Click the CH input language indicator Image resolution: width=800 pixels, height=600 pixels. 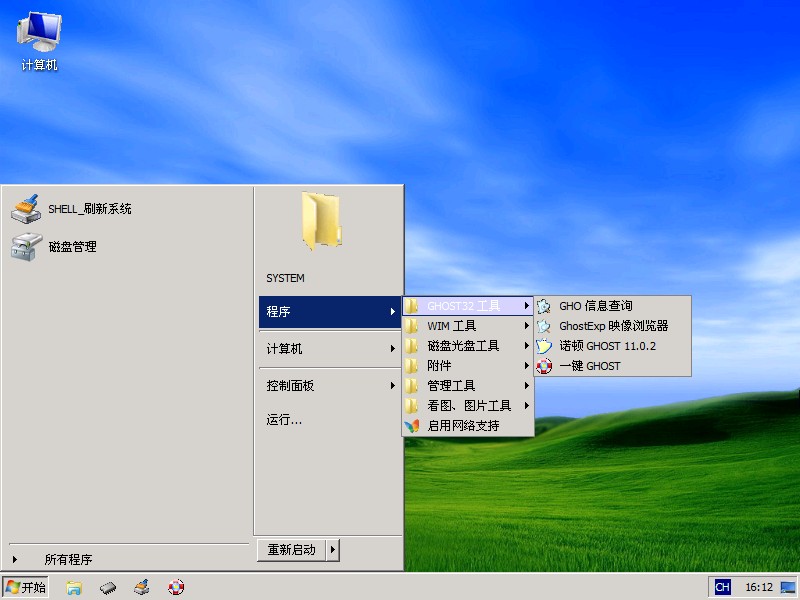pyautogui.click(x=721, y=587)
